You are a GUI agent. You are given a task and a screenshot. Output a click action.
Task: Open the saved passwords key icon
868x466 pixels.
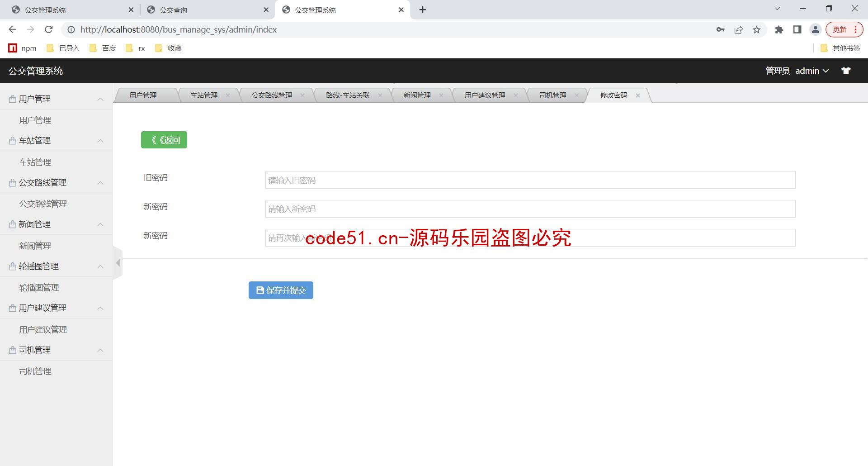(720, 30)
